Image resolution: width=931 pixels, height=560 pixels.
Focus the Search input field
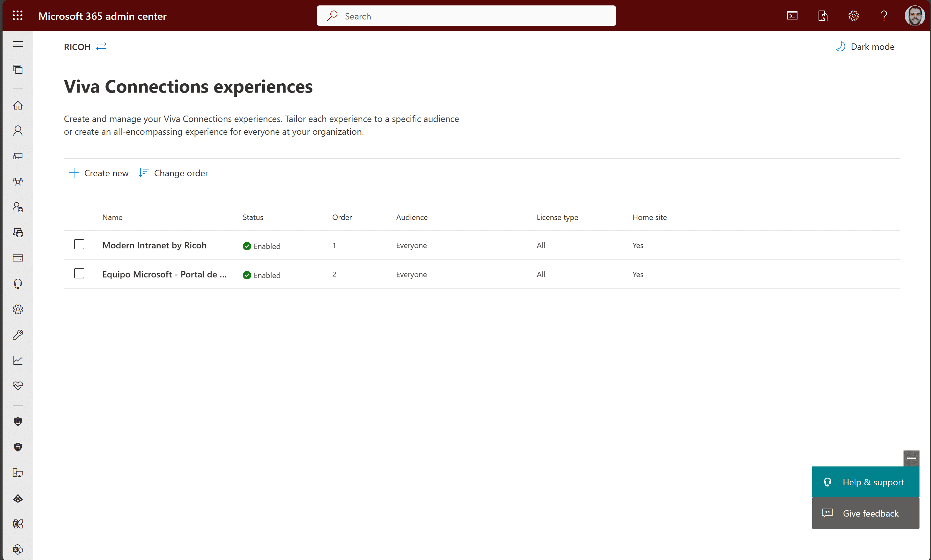tap(466, 16)
